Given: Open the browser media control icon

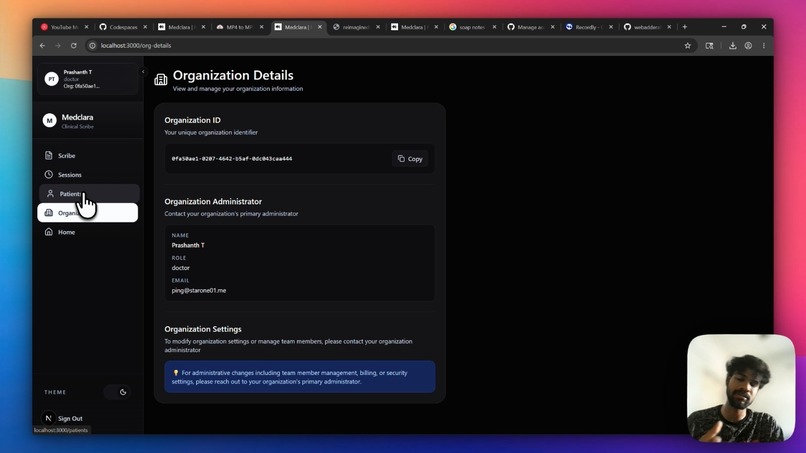Looking at the screenshot, I should (x=709, y=46).
